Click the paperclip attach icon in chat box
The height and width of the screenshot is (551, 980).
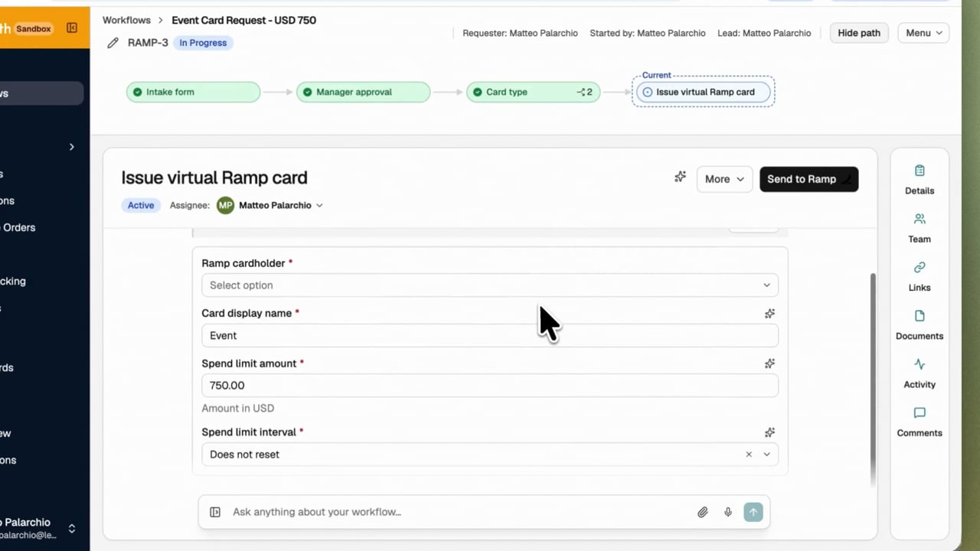point(702,512)
